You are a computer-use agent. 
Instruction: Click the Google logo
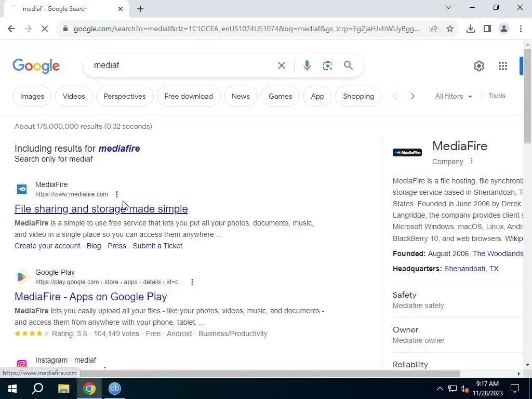click(x=36, y=66)
